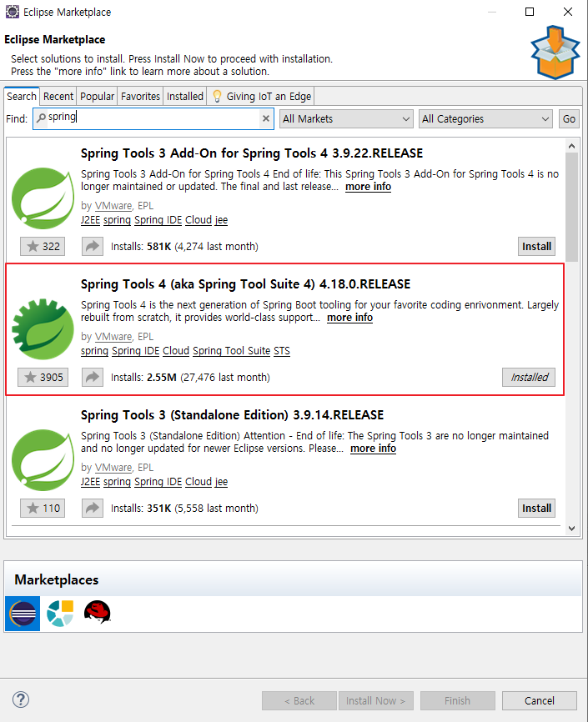Share the Spring Tools 3 Add-On entry
Viewport: 588px width, 722px height.
(x=93, y=246)
